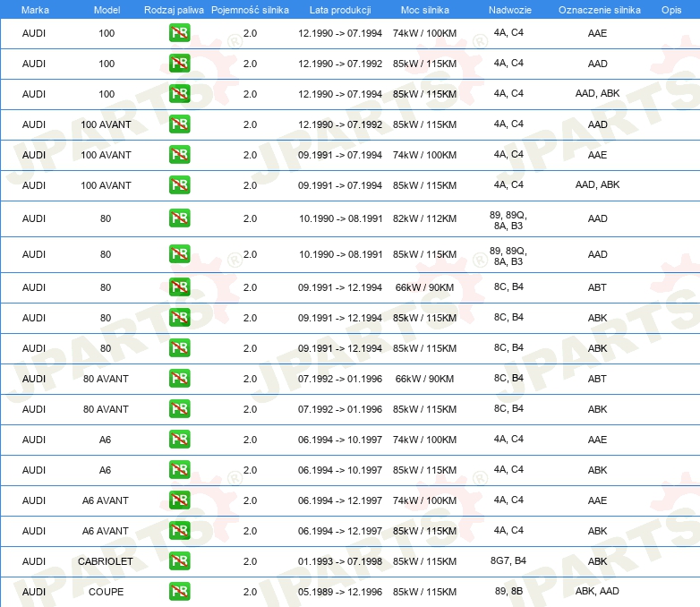The height and width of the screenshot is (607, 700).
Task: Click the 2.0 engine capacity in the COUPE row
Action: point(250,592)
